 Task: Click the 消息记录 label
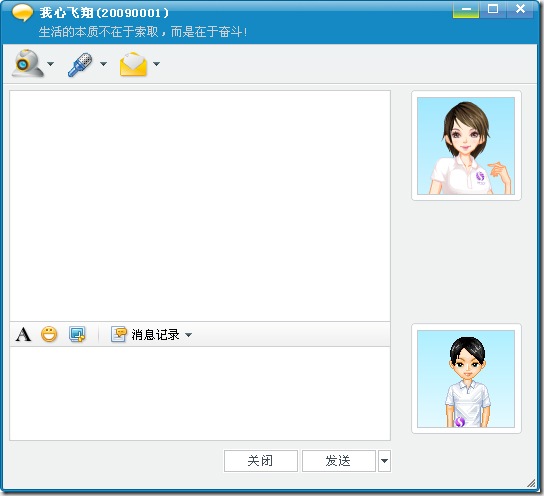pos(155,335)
